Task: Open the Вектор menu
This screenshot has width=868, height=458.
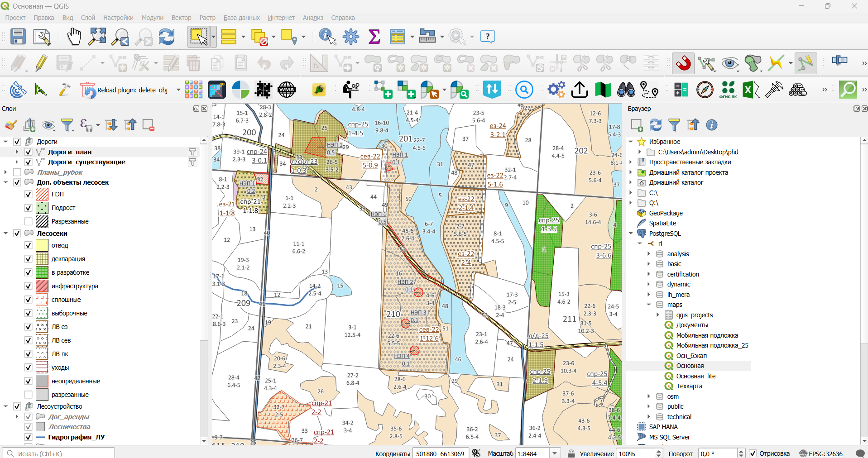Action: tap(182, 18)
